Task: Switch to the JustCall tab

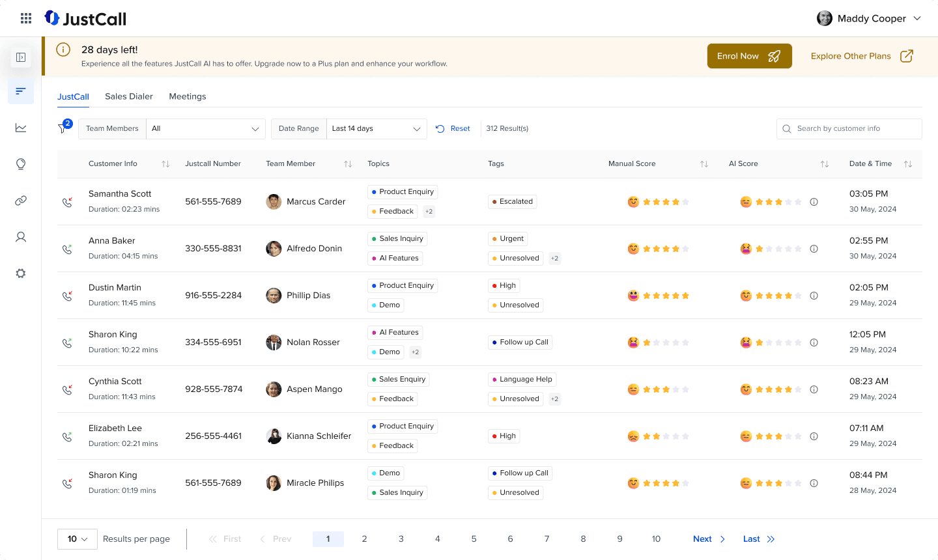Action: click(73, 96)
